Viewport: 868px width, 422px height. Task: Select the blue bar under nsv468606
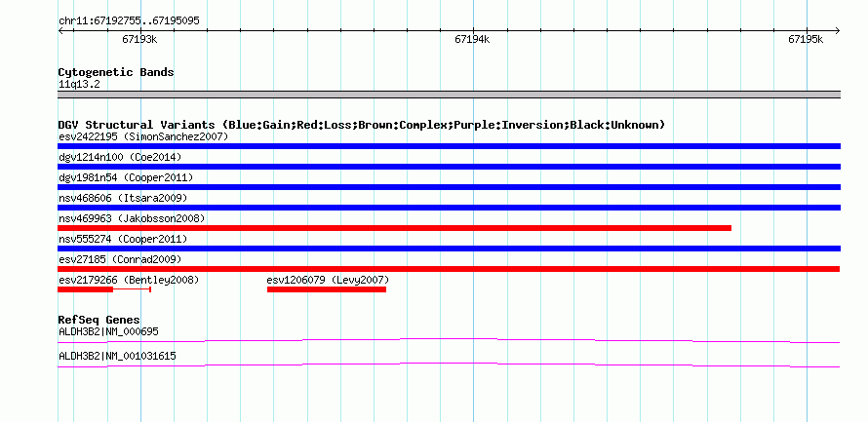tap(449, 208)
